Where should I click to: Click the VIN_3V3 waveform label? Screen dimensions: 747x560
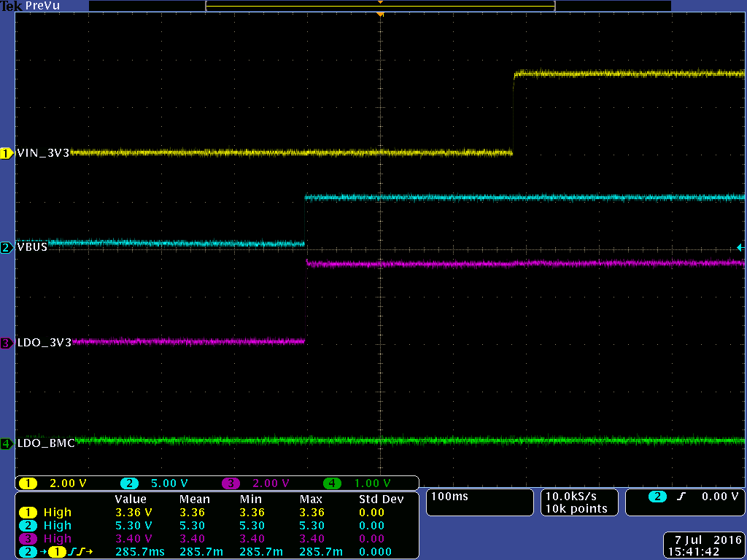43,153
